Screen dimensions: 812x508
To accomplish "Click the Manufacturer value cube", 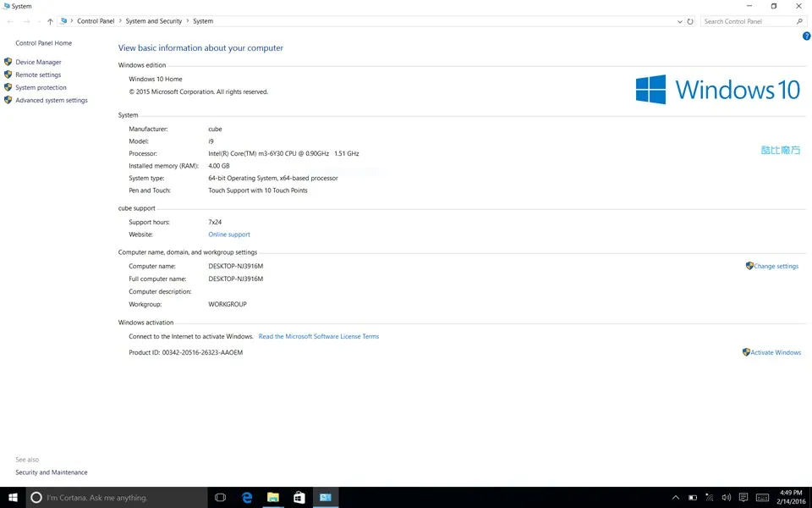I will tap(215, 129).
